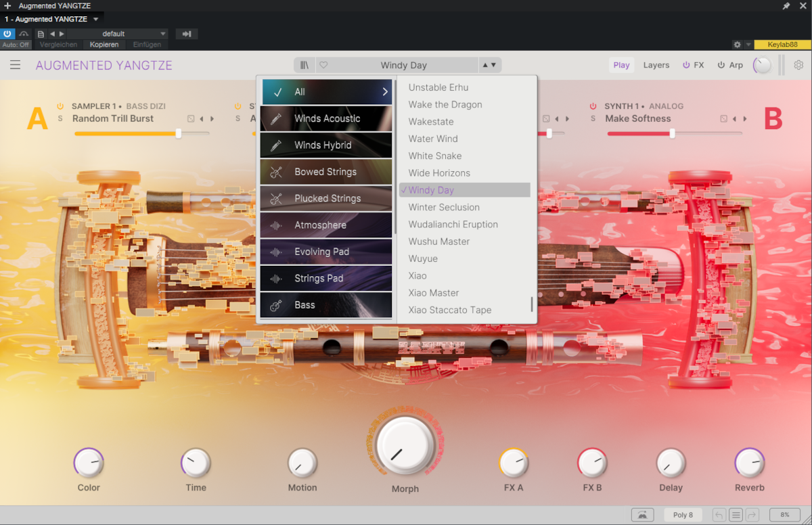Viewport: 812px width, 525px height.
Task: Open the edit history list icon
Action: [736, 515]
